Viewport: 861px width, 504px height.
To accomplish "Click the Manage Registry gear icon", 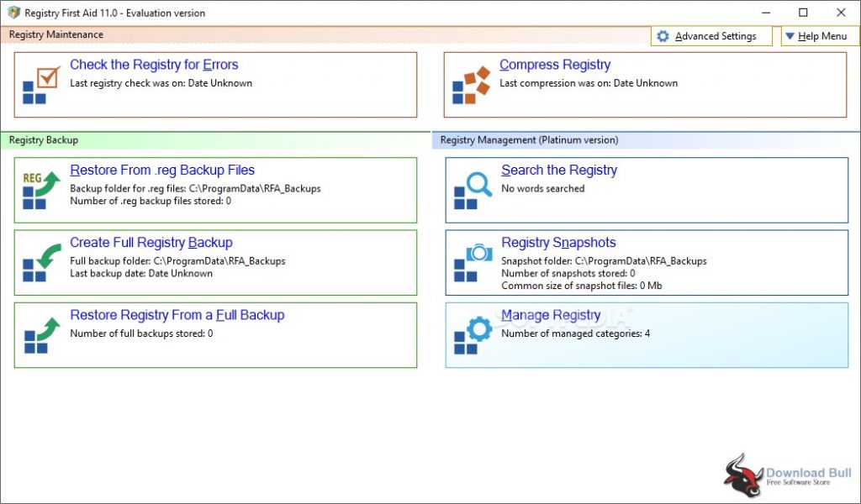I will click(473, 335).
